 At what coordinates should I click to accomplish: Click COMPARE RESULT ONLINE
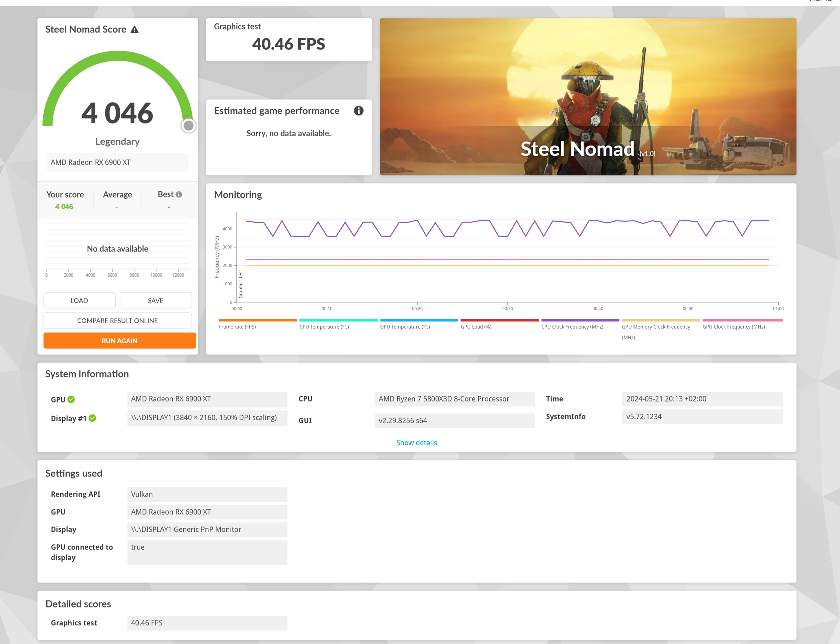pyautogui.click(x=117, y=320)
